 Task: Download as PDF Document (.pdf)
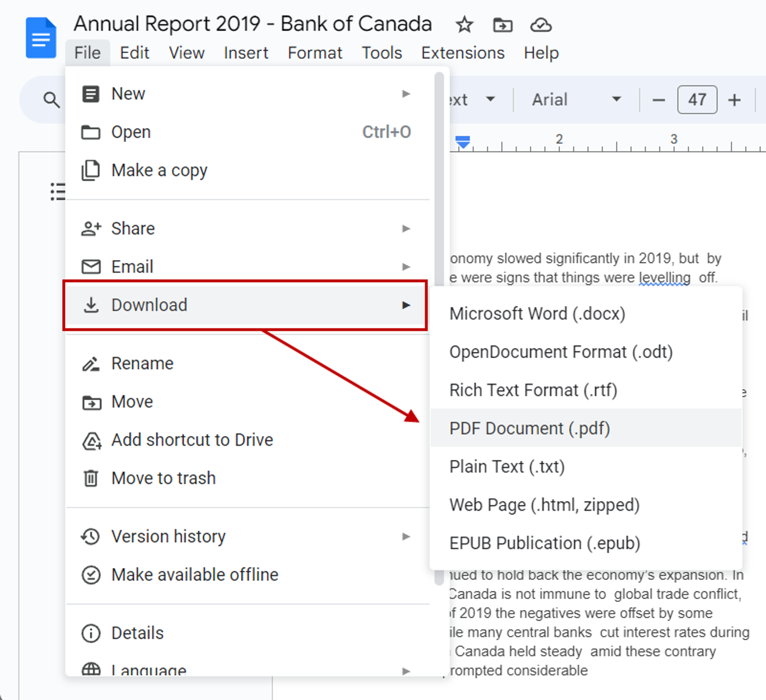[586, 428]
